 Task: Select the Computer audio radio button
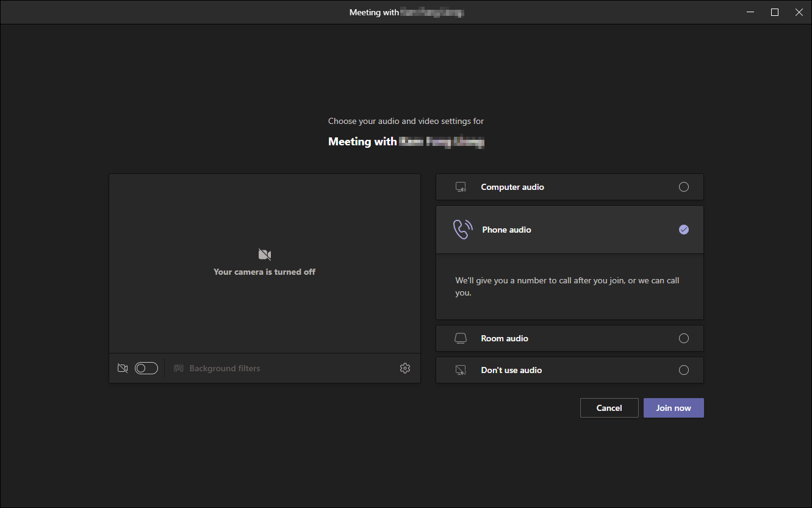click(x=684, y=187)
